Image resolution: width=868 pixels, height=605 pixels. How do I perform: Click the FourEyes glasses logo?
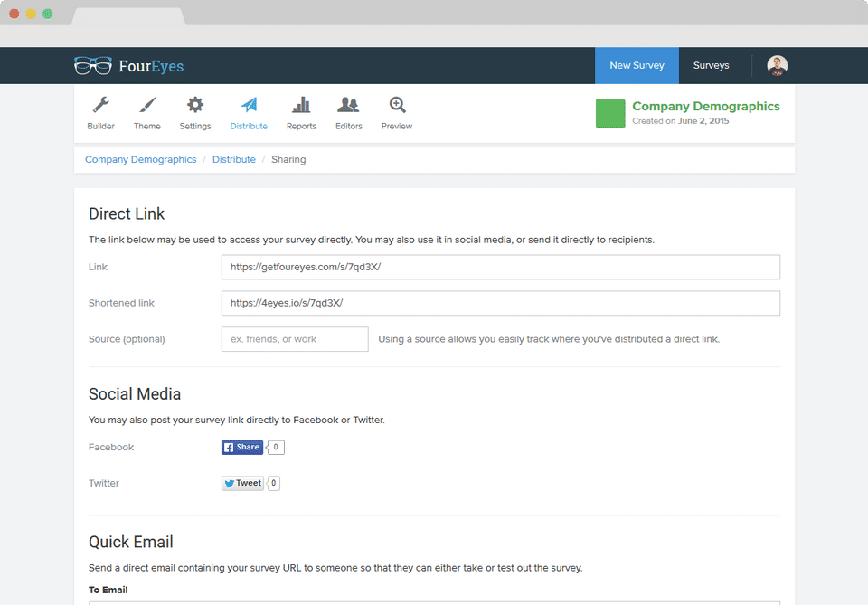[93, 65]
